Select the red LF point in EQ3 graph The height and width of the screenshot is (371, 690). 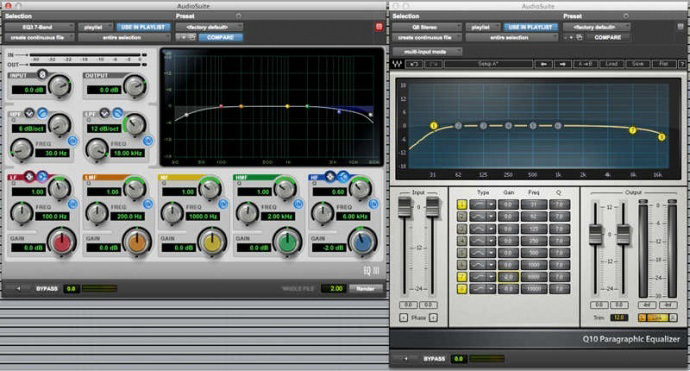pyautogui.click(x=221, y=106)
